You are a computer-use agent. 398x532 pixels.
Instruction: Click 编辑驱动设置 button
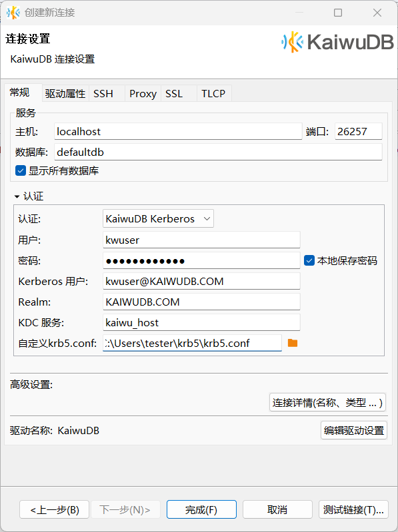click(354, 430)
